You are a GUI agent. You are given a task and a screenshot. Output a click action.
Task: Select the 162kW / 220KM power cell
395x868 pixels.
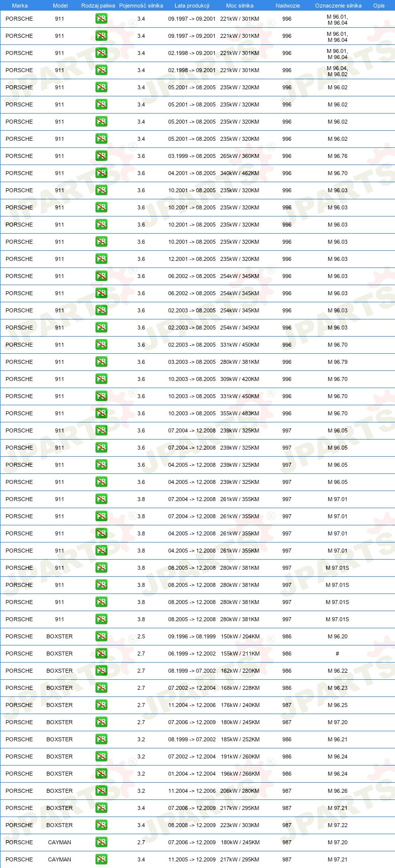click(x=240, y=671)
